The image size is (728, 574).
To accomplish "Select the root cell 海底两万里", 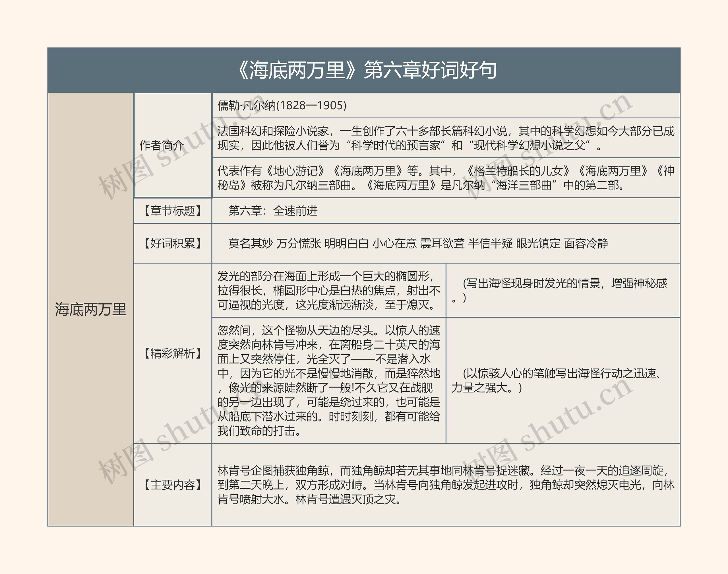I will coord(91,309).
